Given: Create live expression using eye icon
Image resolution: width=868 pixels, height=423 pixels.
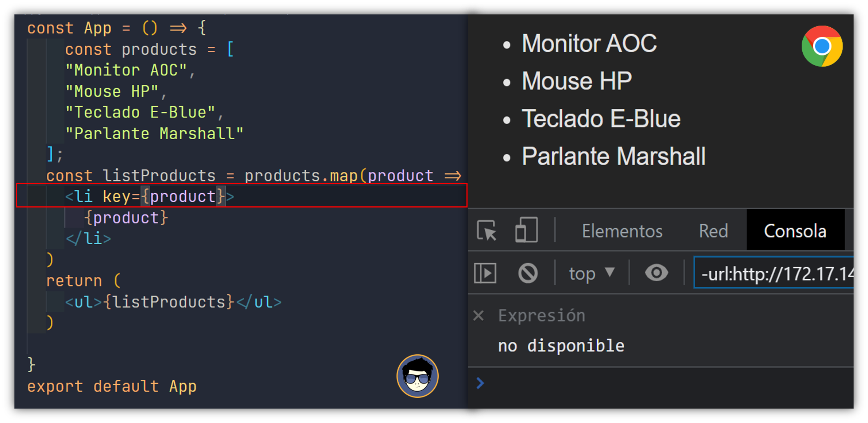Looking at the screenshot, I should (656, 273).
